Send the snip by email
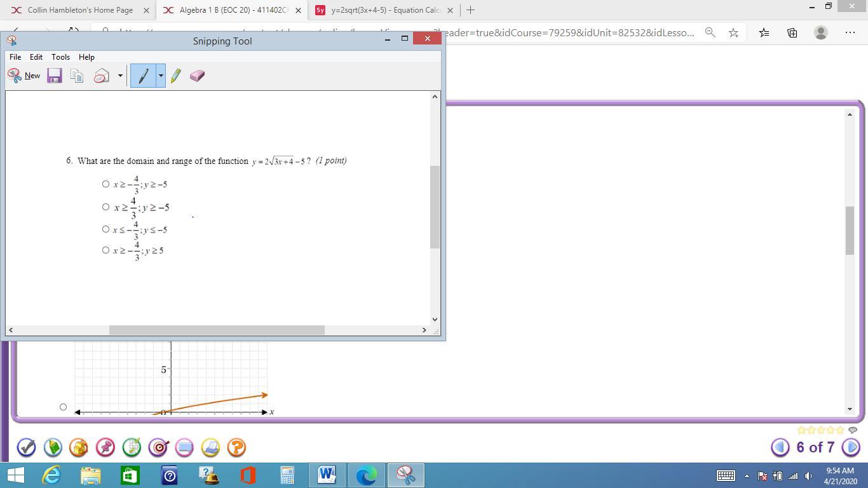Screen dimensions: 868x488 pyautogui.click(x=102, y=76)
